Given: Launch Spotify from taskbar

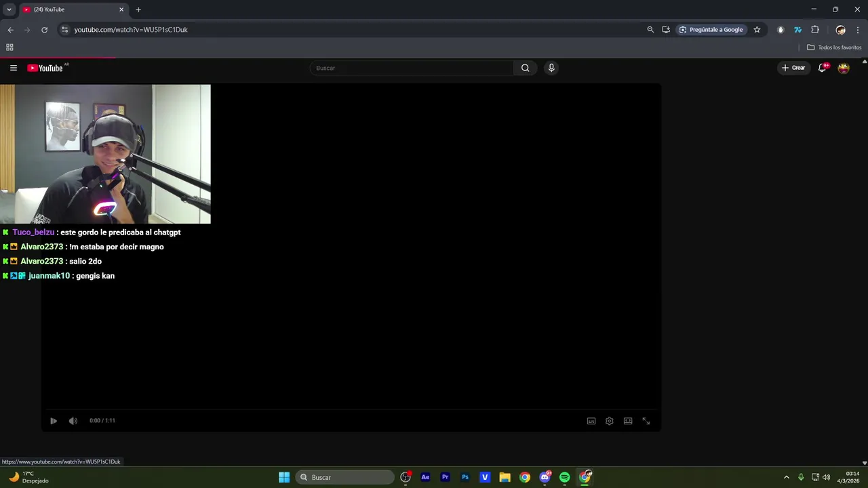Looking at the screenshot, I should (565, 477).
